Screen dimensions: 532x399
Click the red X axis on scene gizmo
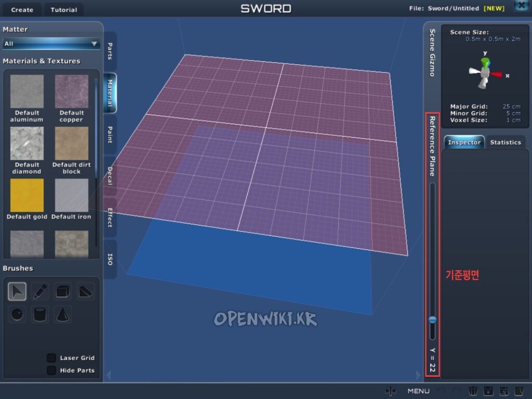click(496, 74)
